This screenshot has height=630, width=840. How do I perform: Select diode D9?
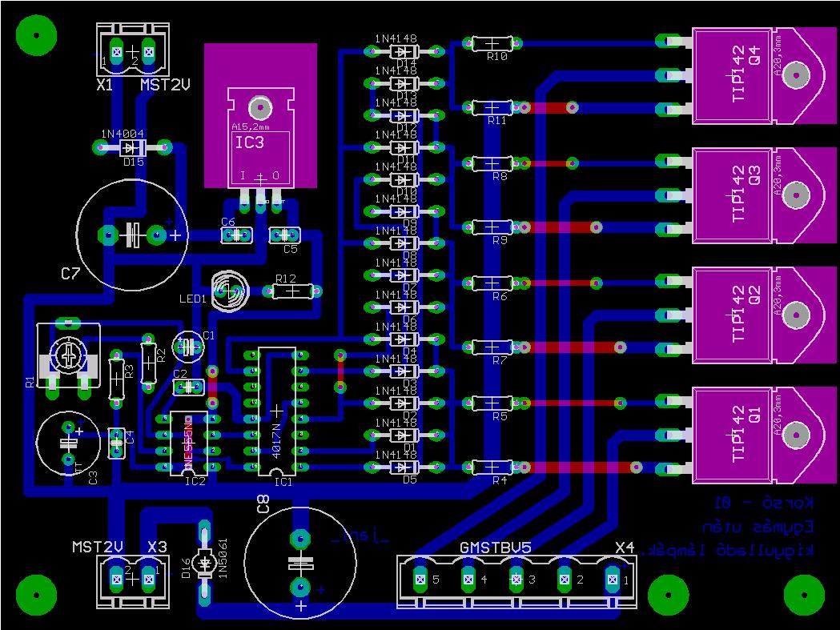pyautogui.click(x=404, y=211)
